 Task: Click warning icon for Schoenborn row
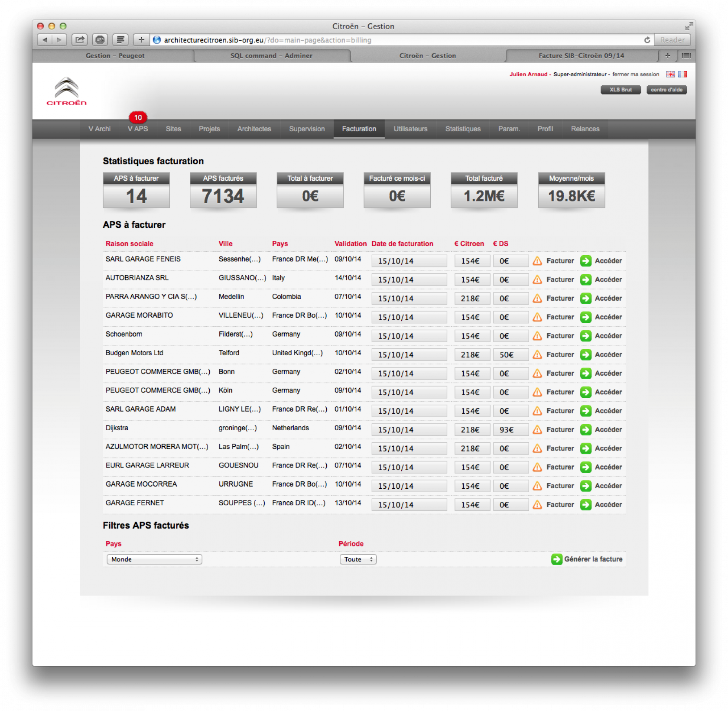point(537,336)
